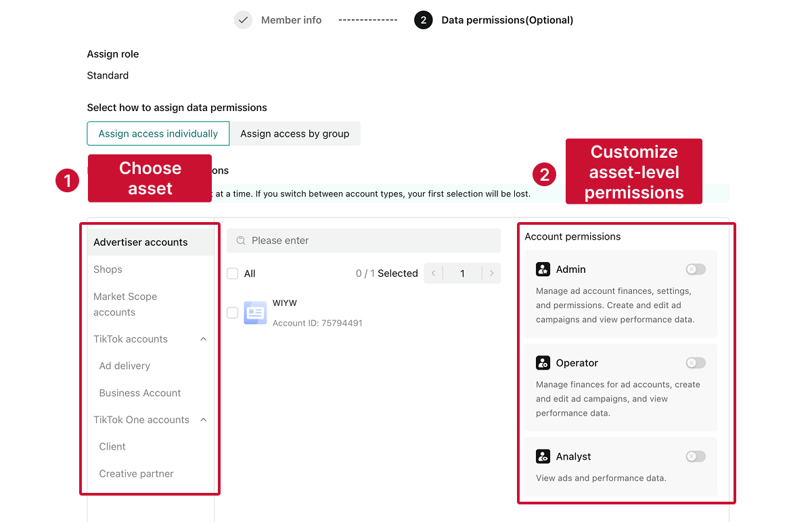This screenshot has width=812, height=522.
Task: Click the Data permissions(Optional) step label
Action: pyautogui.click(x=507, y=20)
